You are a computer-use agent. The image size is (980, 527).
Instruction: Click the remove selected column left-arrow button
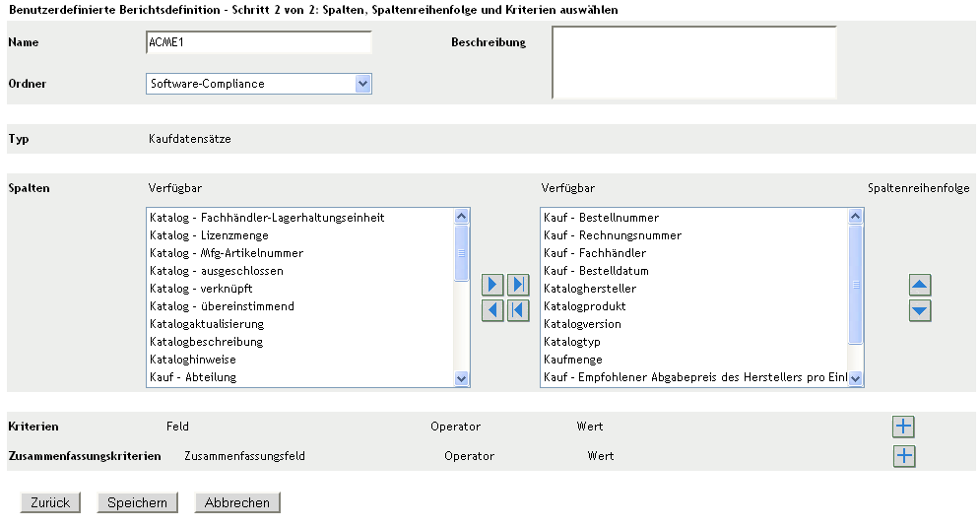[x=494, y=310]
